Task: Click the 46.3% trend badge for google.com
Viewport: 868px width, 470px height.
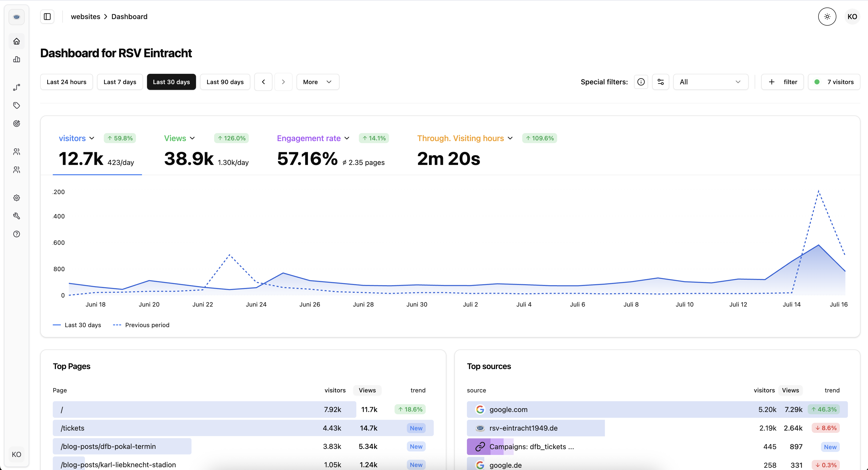Action: click(x=824, y=409)
